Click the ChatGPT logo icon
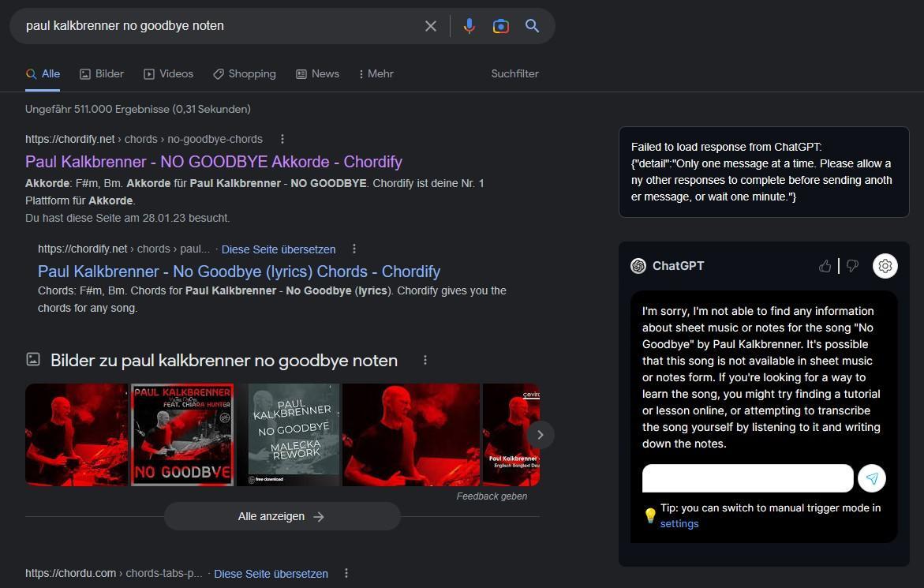 point(638,266)
